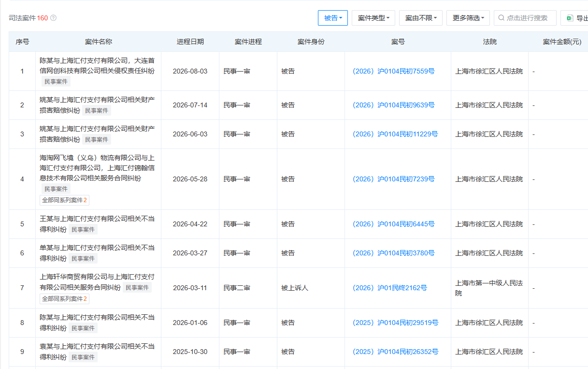Click 被告 identity in row 2
Screen dimensions: 588x369
point(288,105)
